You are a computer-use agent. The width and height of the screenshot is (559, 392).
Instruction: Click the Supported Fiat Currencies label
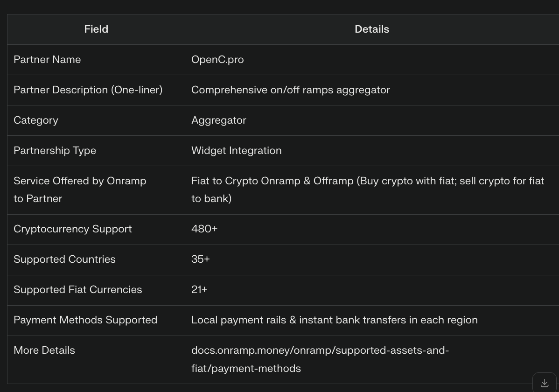(78, 290)
